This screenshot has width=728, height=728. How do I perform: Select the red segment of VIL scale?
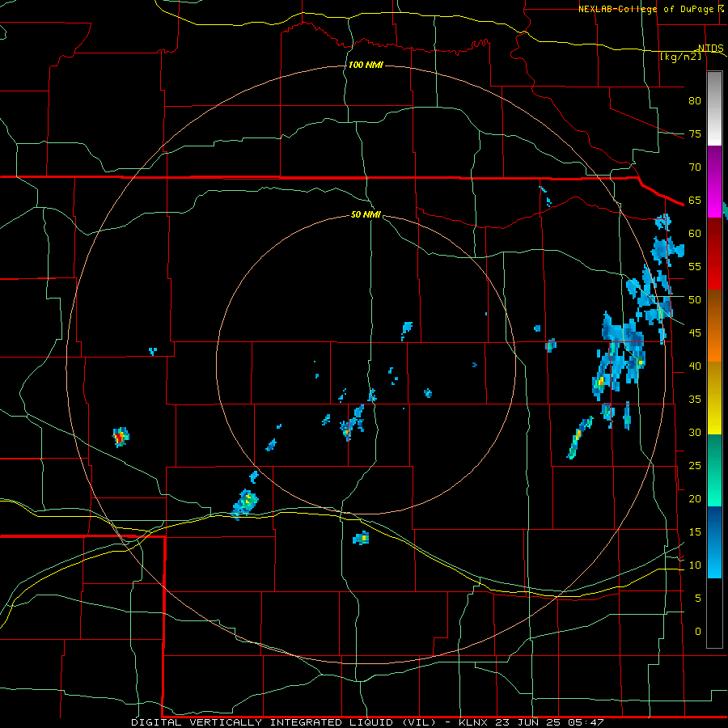tap(715, 253)
